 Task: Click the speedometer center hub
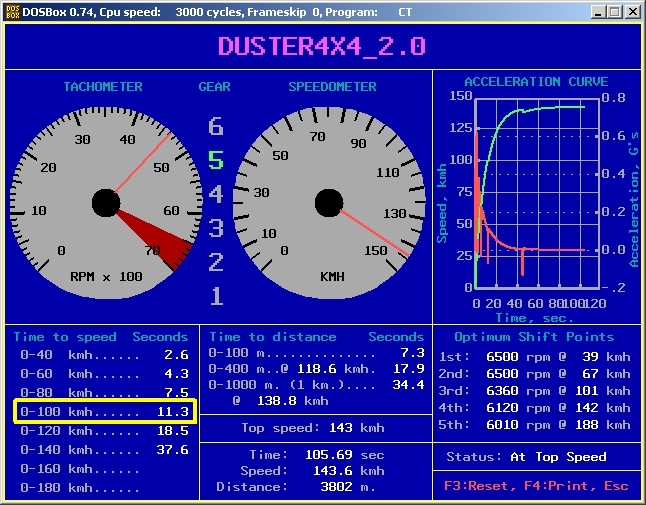(x=329, y=203)
